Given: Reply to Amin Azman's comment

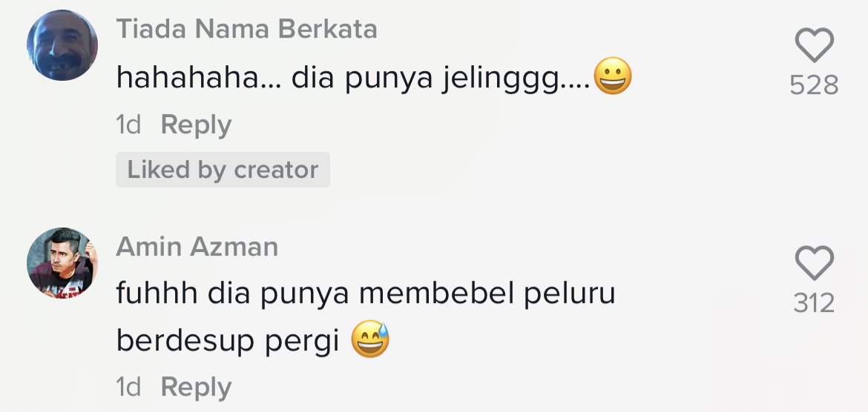Looking at the screenshot, I should (196, 387).
